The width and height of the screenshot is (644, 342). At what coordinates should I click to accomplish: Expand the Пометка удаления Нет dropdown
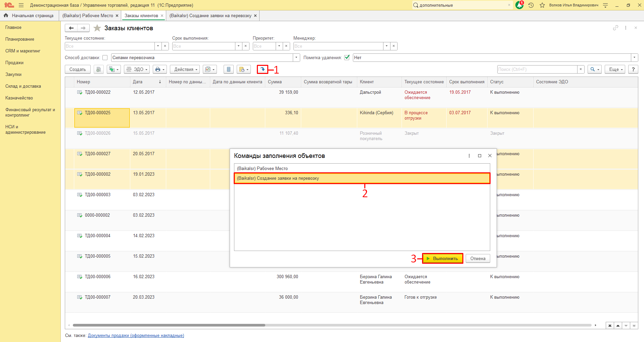(x=635, y=57)
